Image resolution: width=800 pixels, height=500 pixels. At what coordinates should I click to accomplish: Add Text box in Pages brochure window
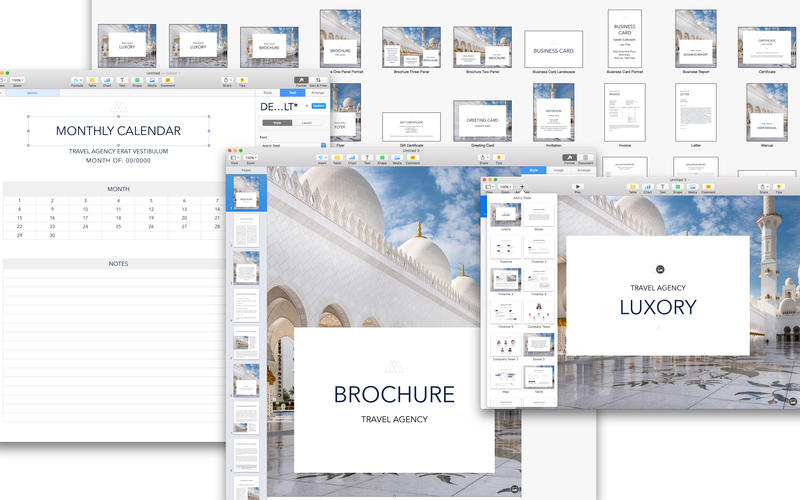click(x=367, y=159)
